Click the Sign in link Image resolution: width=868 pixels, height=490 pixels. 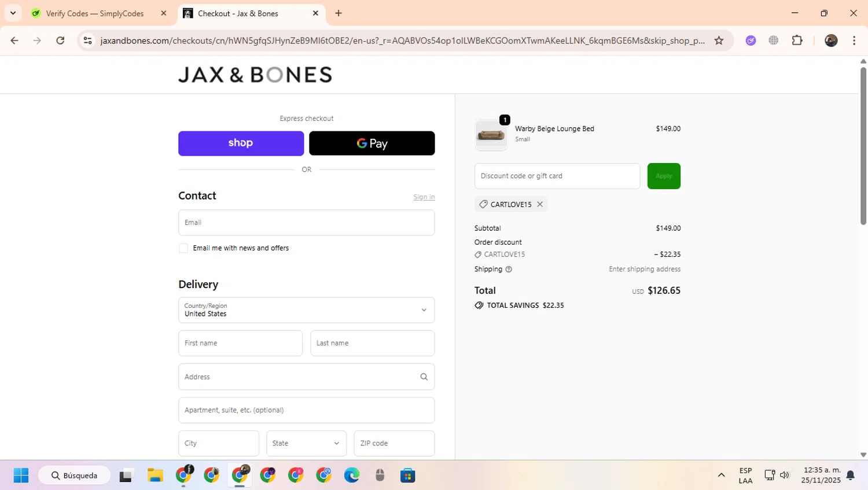pyautogui.click(x=424, y=197)
